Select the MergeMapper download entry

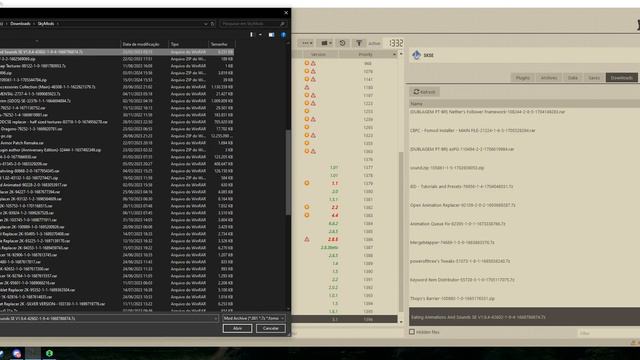tap(524, 242)
